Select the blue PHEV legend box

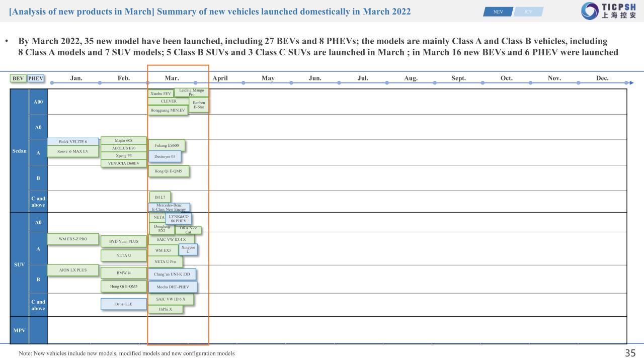(x=36, y=78)
